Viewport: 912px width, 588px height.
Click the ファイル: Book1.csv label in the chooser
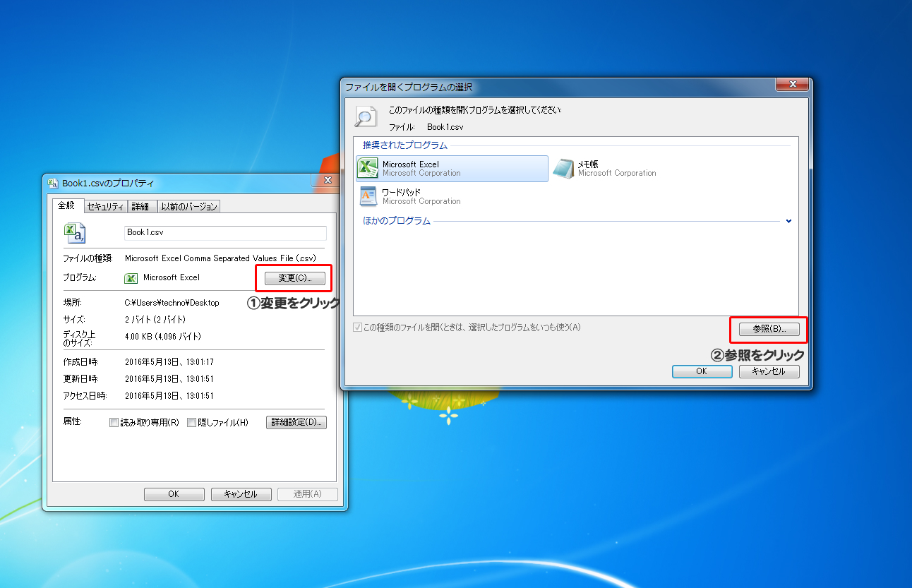(426, 128)
